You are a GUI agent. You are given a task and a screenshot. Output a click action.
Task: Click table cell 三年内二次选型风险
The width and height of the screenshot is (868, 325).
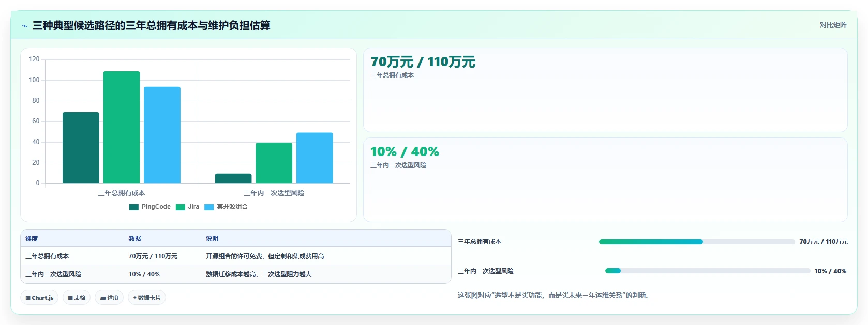(53, 274)
